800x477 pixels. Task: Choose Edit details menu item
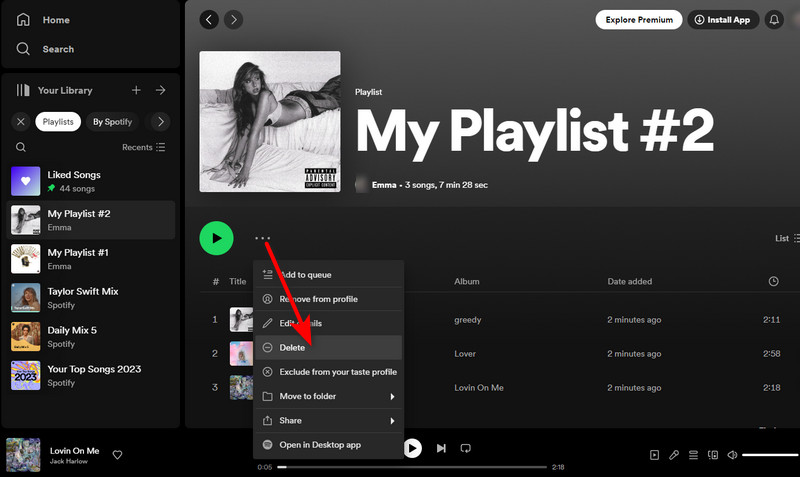pos(328,323)
